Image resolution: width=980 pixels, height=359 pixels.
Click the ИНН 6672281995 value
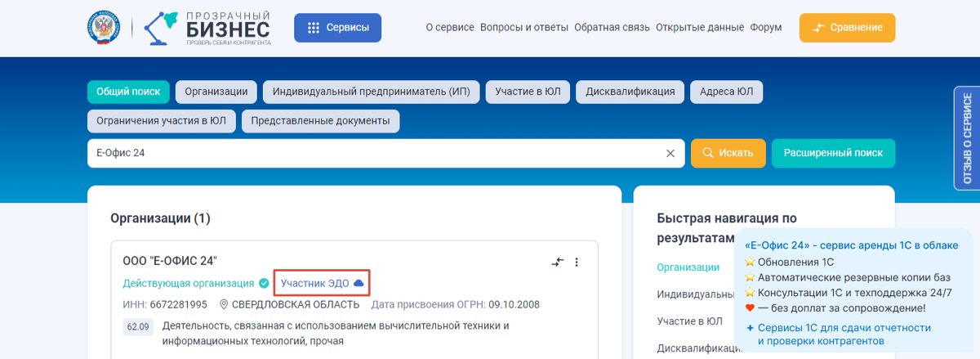coord(179,304)
